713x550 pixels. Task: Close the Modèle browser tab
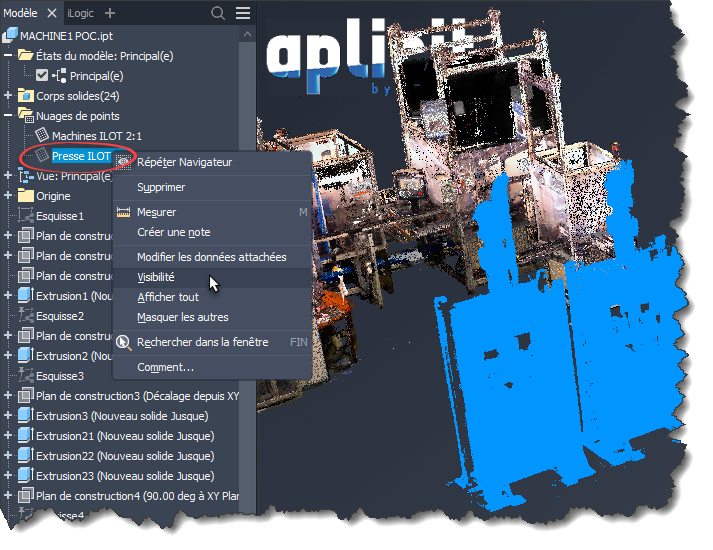[x=52, y=13]
